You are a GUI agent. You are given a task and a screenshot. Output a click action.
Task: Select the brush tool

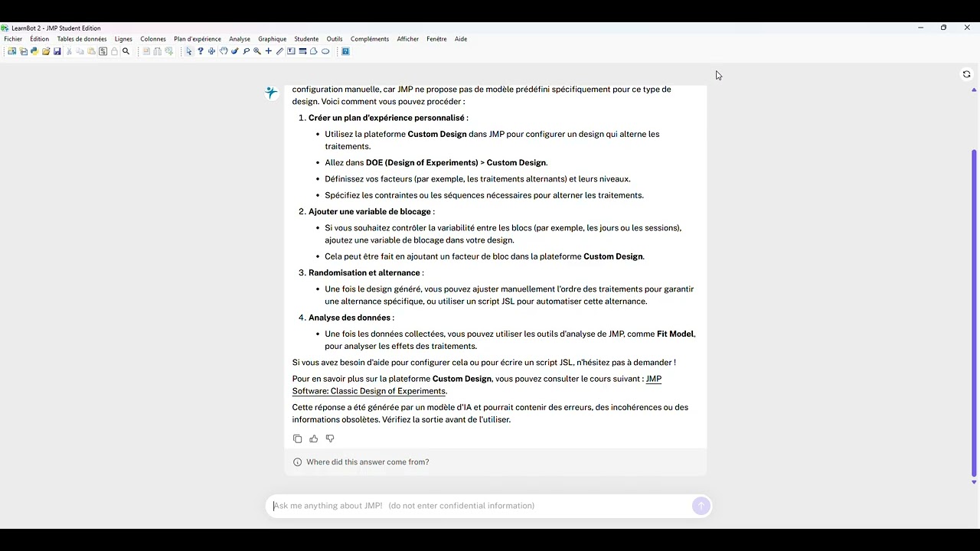235,51
